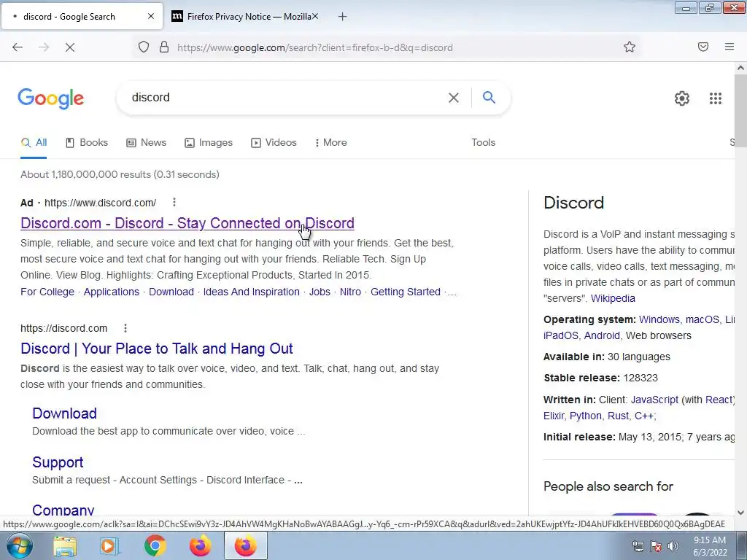
Task: Open Google Chrome from the taskbar
Action: pos(155,546)
